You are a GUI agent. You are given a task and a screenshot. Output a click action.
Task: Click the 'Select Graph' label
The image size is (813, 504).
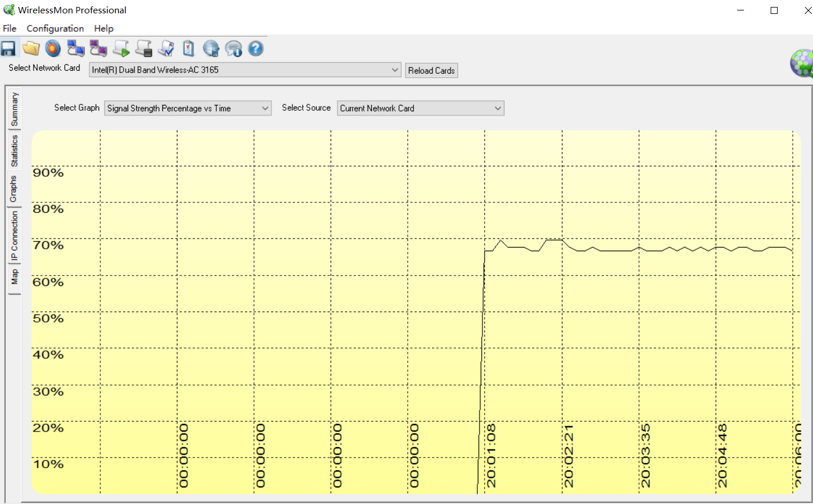pos(77,108)
